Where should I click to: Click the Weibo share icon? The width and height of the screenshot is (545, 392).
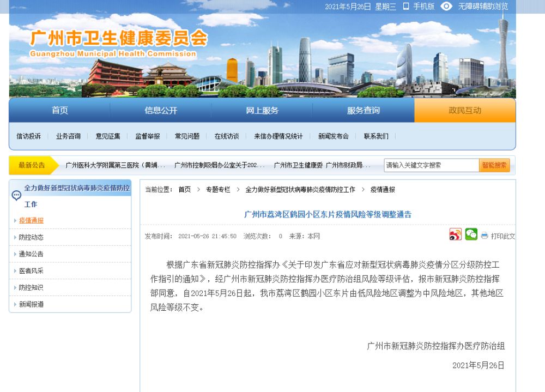coord(455,235)
